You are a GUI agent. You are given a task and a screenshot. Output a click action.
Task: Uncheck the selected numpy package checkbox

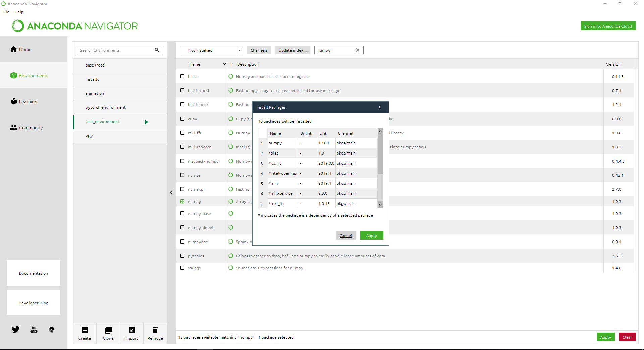point(182,202)
